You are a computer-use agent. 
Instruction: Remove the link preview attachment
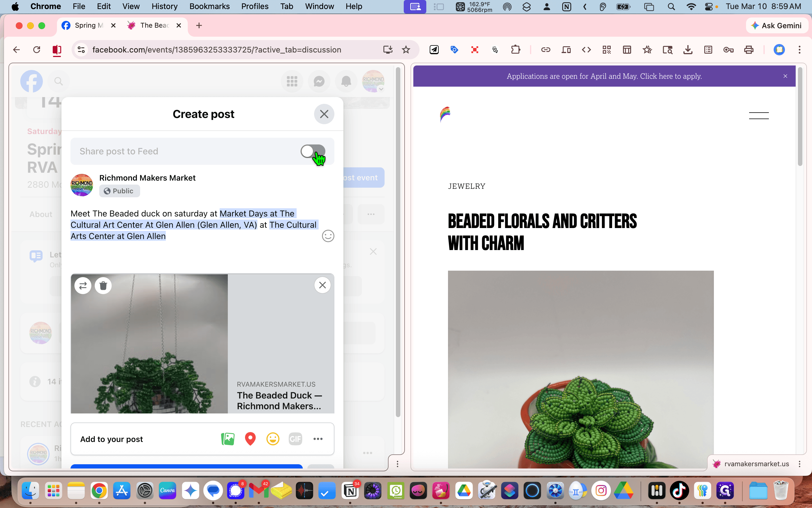tap(323, 285)
